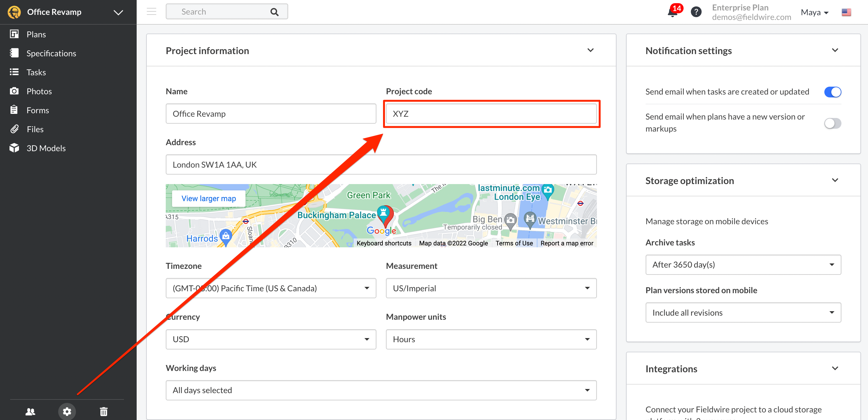Open the help question mark icon

(x=696, y=12)
